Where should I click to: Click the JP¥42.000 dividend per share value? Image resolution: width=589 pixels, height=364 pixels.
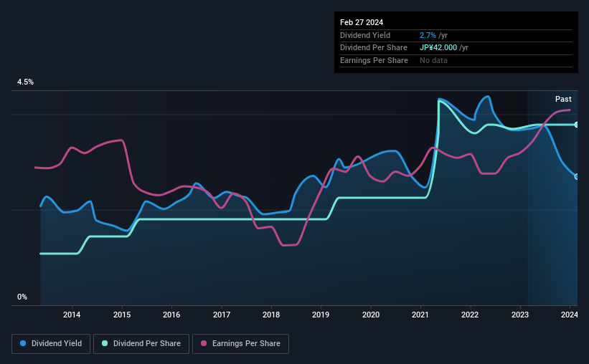tap(438, 48)
